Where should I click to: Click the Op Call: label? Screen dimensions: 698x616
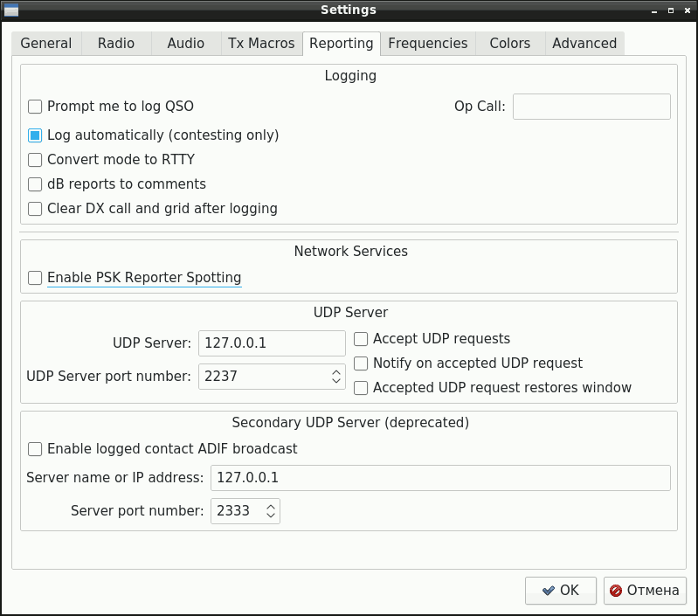pos(480,107)
